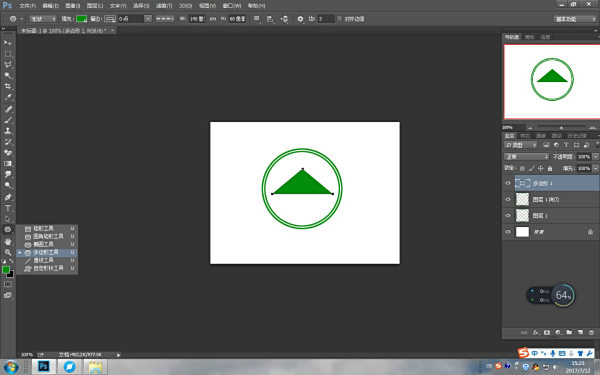Enable the smooth edges checkbox in options bar

(x=339, y=19)
